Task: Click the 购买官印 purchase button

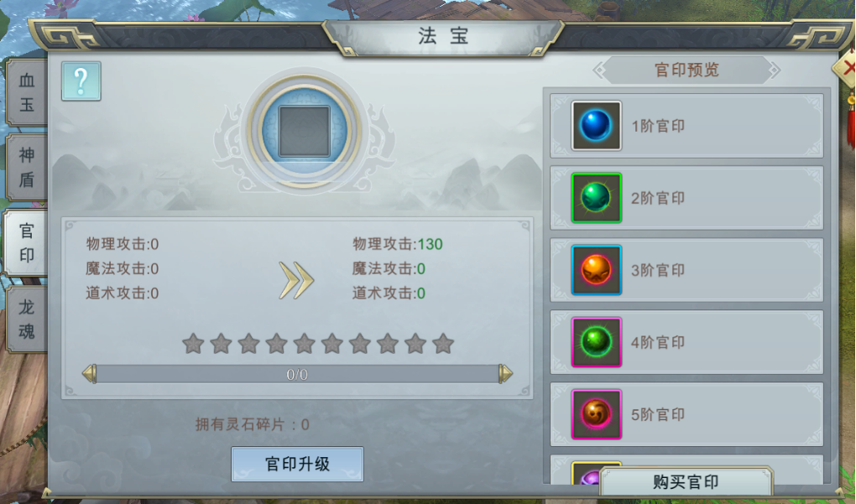Action: point(686,481)
